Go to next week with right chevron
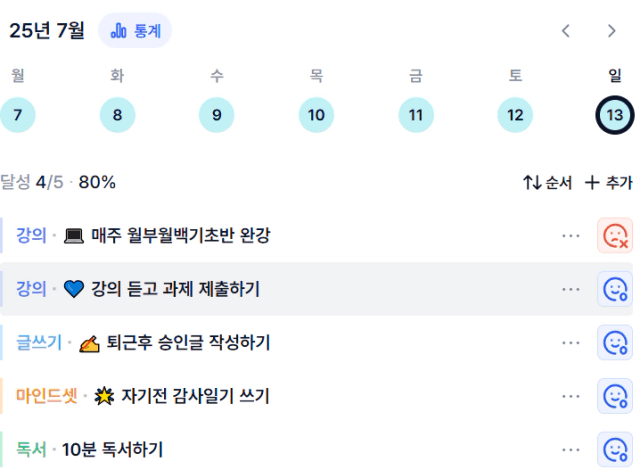 (611, 31)
